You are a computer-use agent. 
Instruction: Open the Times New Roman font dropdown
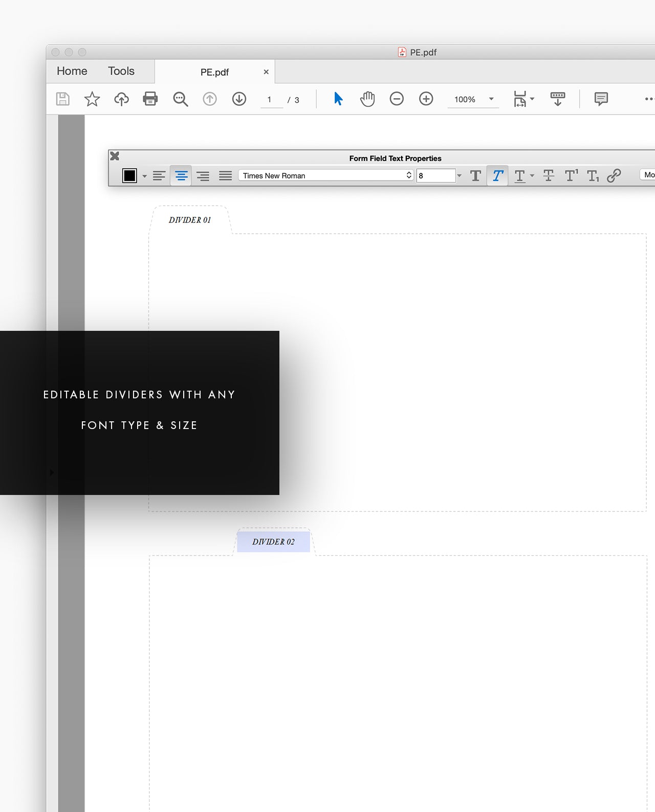pyautogui.click(x=325, y=175)
